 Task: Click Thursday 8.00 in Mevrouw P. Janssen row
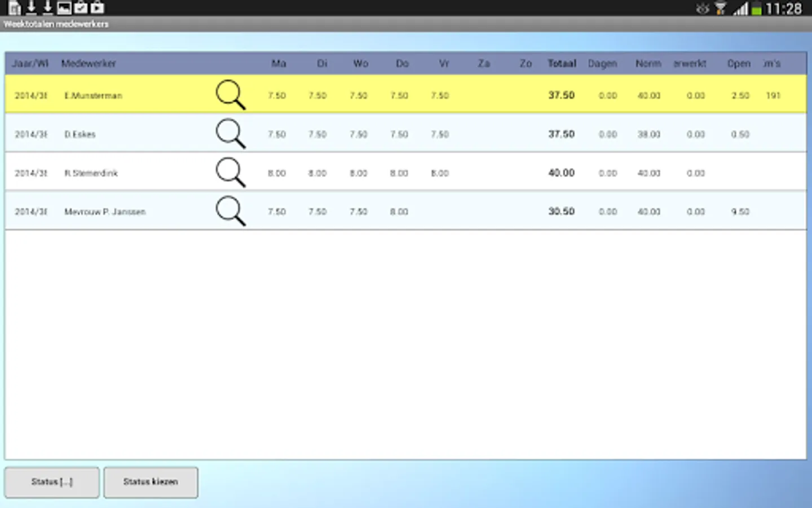pos(399,212)
